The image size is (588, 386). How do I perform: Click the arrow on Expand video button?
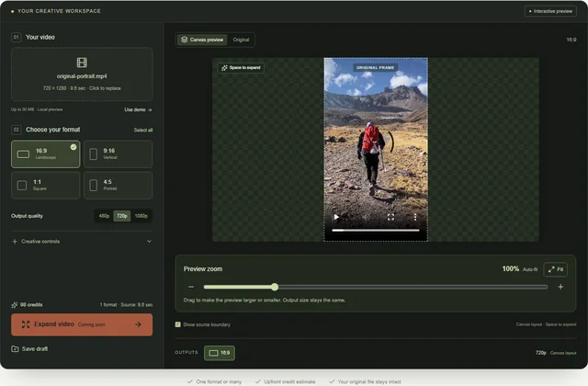point(138,324)
